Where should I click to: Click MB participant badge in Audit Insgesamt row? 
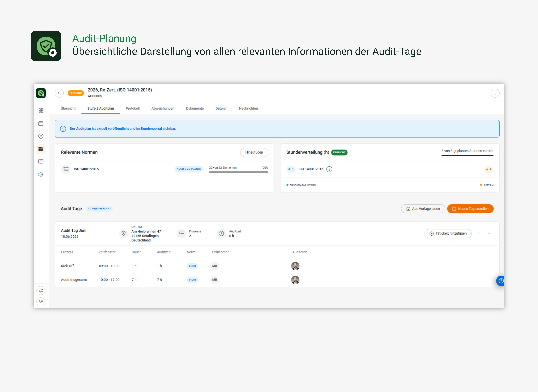pyautogui.click(x=215, y=280)
